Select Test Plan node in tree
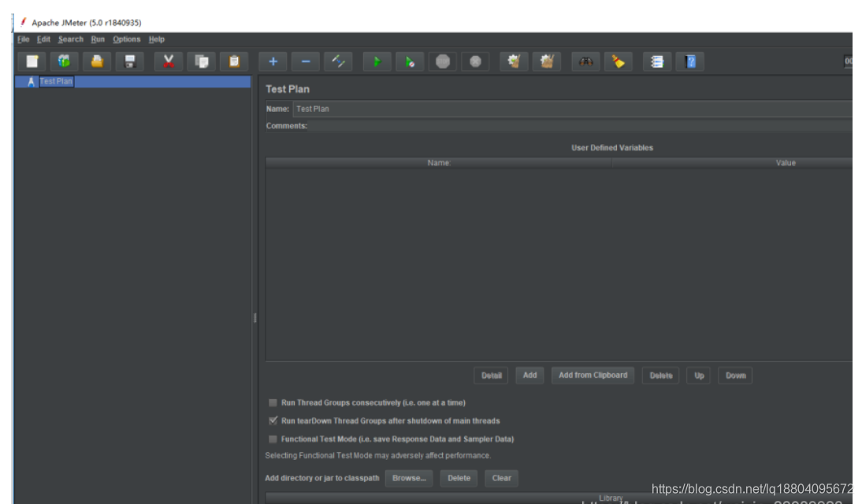The height and width of the screenshot is (504, 862). pyautogui.click(x=55, y=81)
